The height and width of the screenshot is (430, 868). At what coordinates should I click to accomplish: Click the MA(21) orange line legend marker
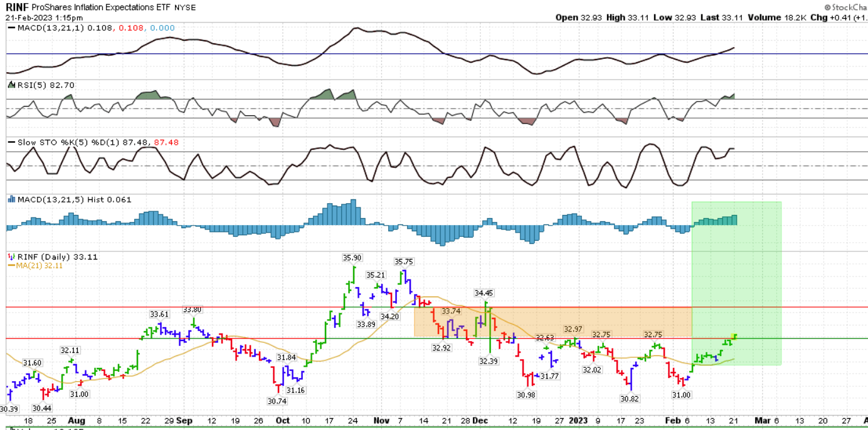coord(11,265)
